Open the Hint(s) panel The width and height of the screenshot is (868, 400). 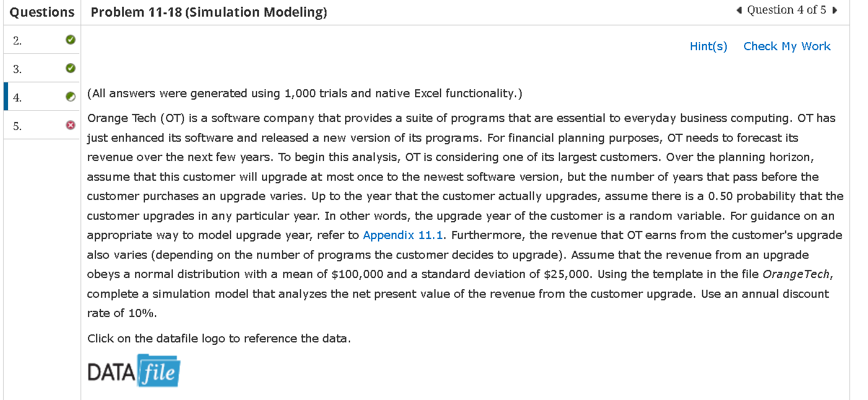tap(708, 46)
